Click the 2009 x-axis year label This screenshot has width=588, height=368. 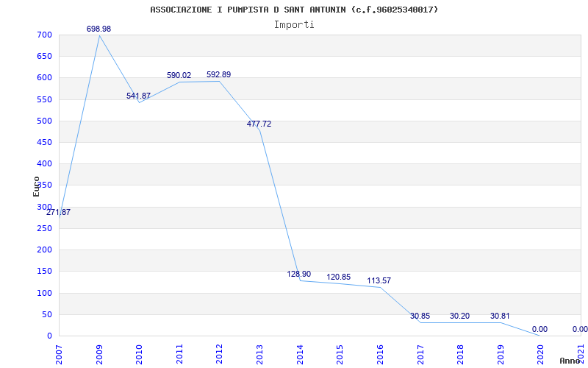pyautogui.click(x=99, y=355)
